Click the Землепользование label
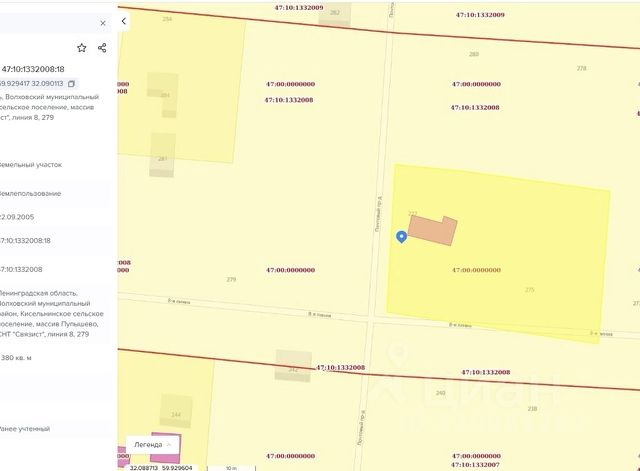The width and height of the screenshot is (640, 471). (30, 193)
